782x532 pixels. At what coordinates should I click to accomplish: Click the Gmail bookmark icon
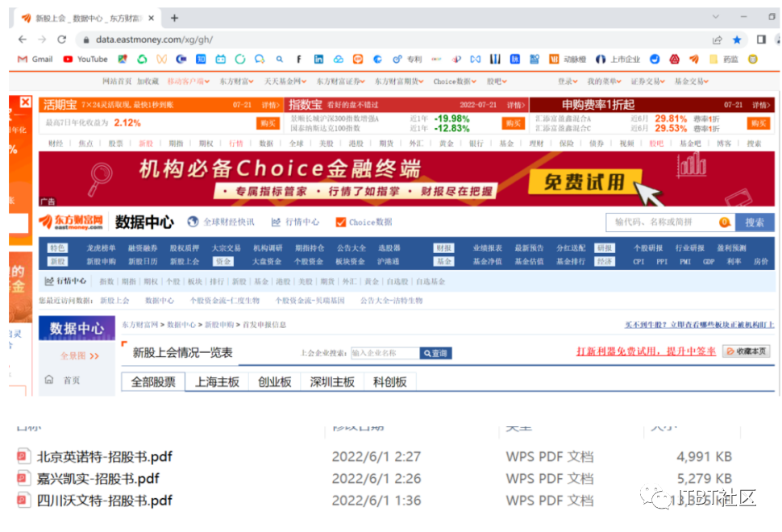coord(23,59)
